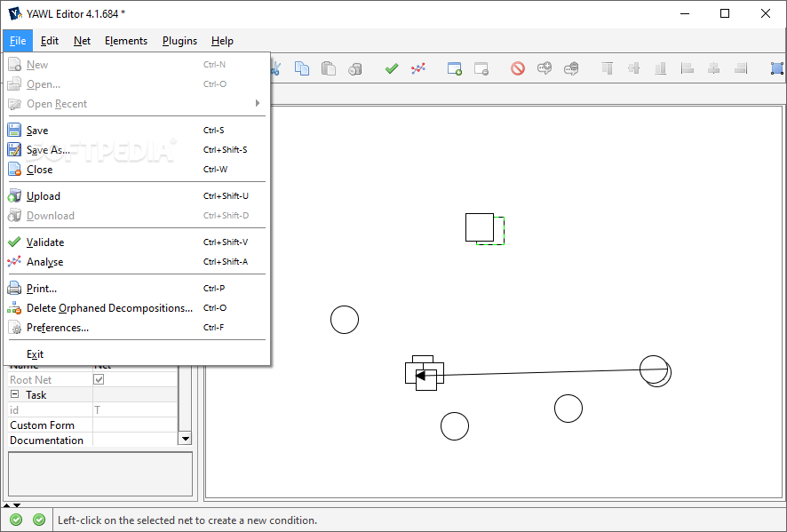Click the id value field
Viewport: 787px width, 532px height.
[x=134, y=410]
